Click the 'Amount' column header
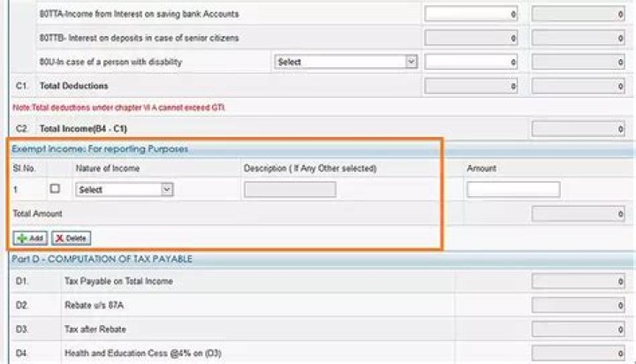This screenshot has height=364, width=636. tap(481, 168)
